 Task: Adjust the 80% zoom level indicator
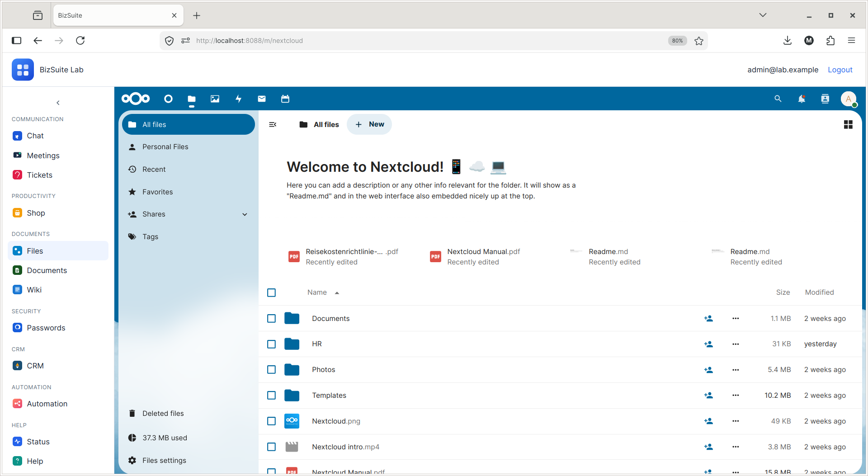(677, 41)
